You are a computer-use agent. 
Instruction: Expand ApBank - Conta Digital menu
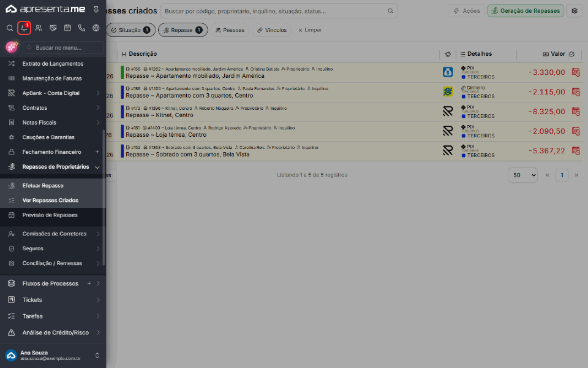(x=98, y=93)
